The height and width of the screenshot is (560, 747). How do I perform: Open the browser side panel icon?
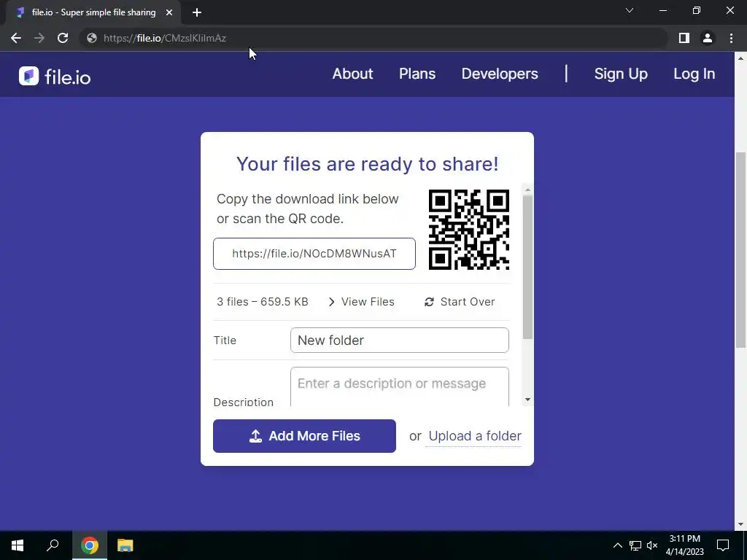coord(684,38)
